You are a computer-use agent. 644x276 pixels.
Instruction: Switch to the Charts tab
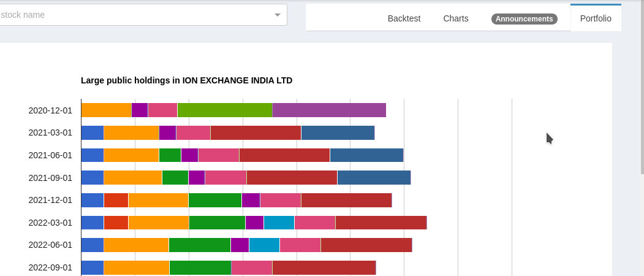[456, 18]
